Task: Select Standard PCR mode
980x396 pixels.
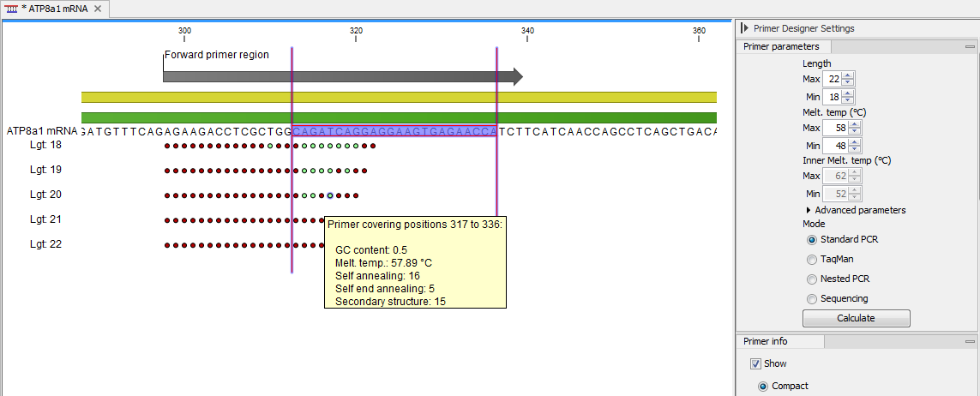Action: pyautogui.click(x=812, y=239)
